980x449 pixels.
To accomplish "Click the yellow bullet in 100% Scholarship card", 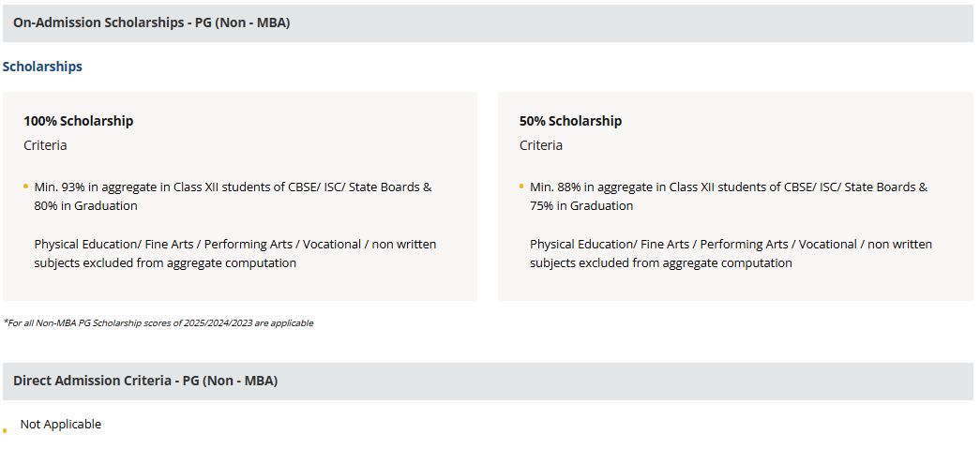I will coord(26,187).
